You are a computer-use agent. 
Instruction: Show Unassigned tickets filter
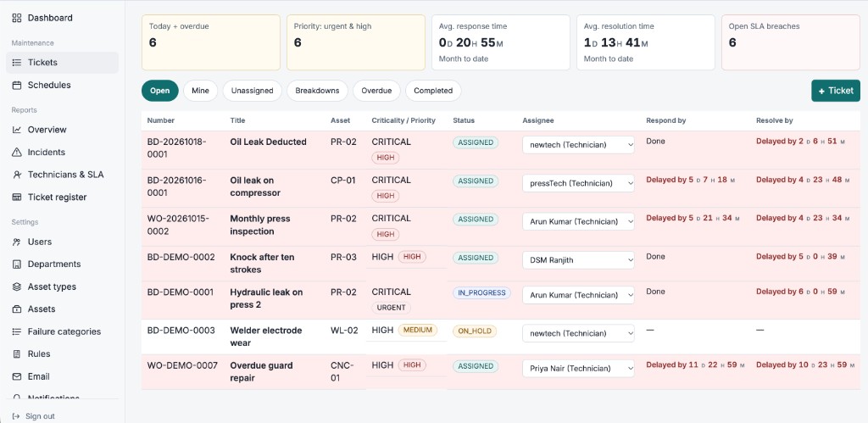pyautogui.click(x=253, y=91)
